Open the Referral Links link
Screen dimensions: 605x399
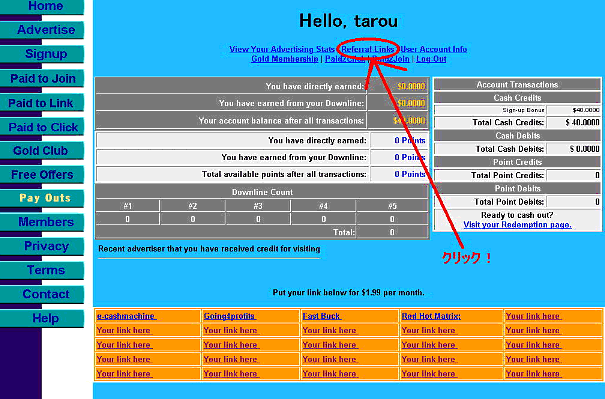(x=368, y=49)
